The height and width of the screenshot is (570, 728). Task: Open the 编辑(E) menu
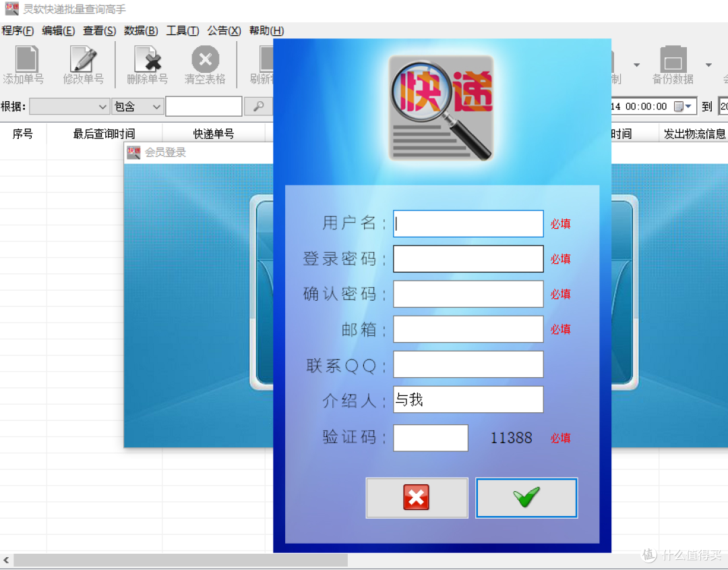(58, 30)
